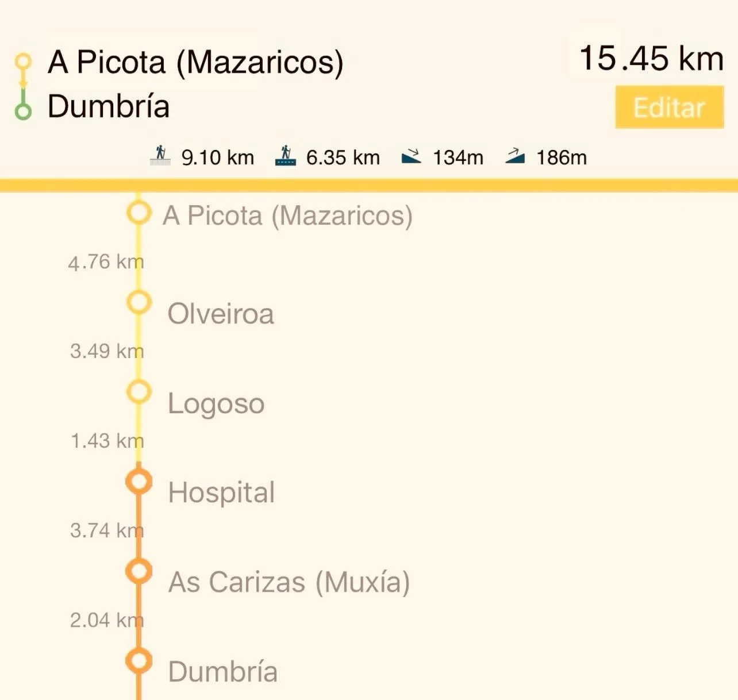Click the green destination marker in the header
The image size is (738, 700).
click(x=23, y=109)
